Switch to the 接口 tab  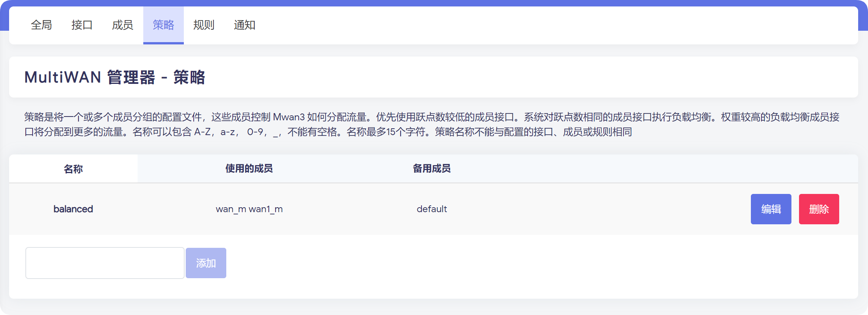pos(82,25)
